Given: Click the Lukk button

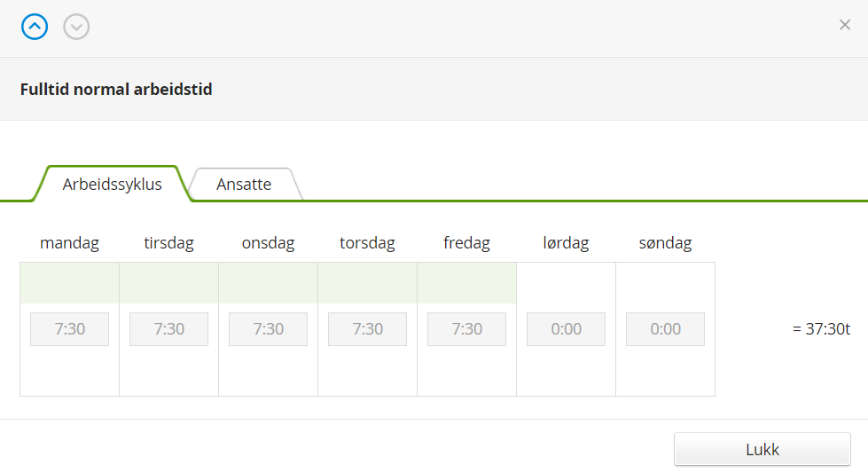Looking at the screenshot, I should (762, 449).
